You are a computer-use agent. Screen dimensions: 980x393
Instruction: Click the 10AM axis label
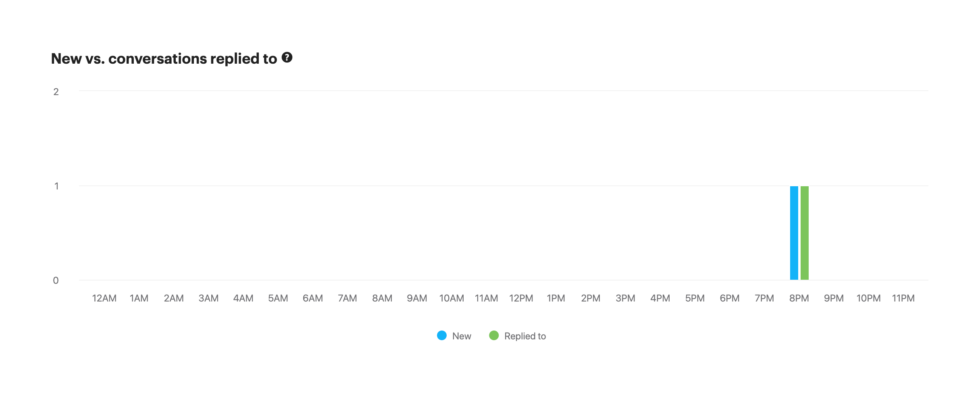click(452, 298)
